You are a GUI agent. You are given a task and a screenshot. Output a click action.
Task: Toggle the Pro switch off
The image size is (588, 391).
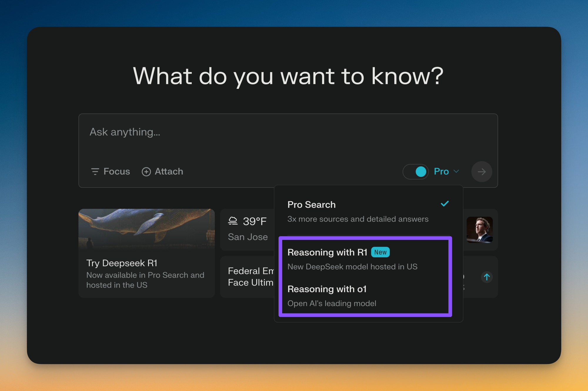[x=415, y=172]
